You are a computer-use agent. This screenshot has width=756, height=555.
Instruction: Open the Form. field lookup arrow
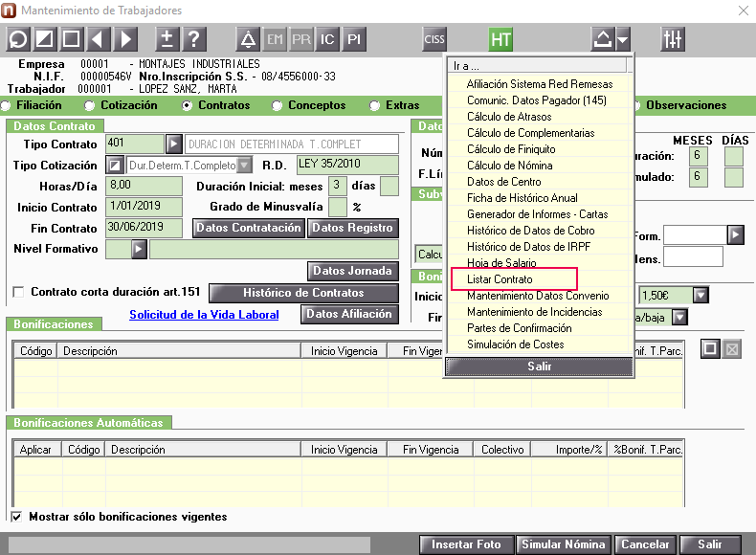point(735,235)
